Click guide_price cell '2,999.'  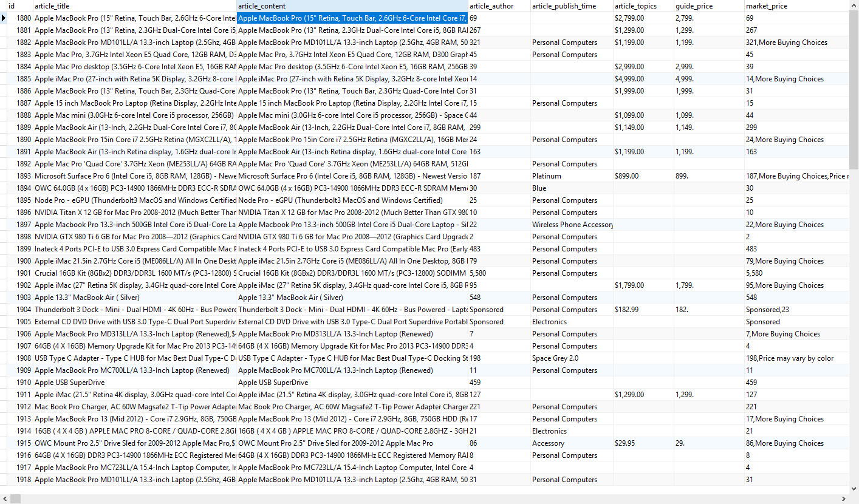[709, 67]
